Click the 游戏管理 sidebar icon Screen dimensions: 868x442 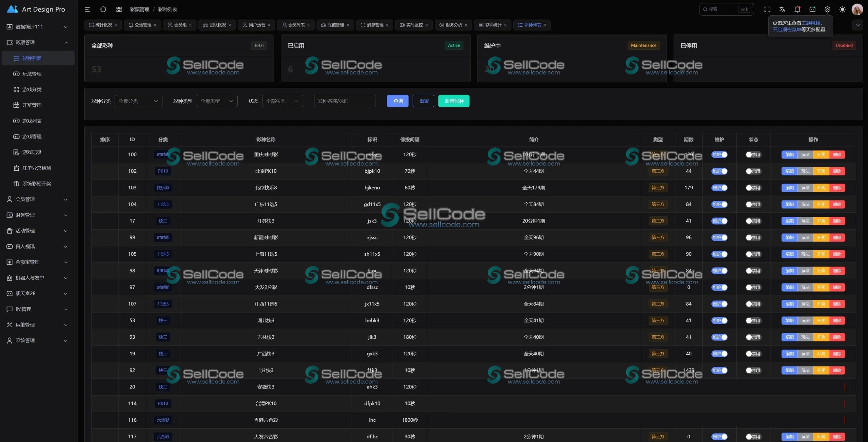(x=16, y=136)
